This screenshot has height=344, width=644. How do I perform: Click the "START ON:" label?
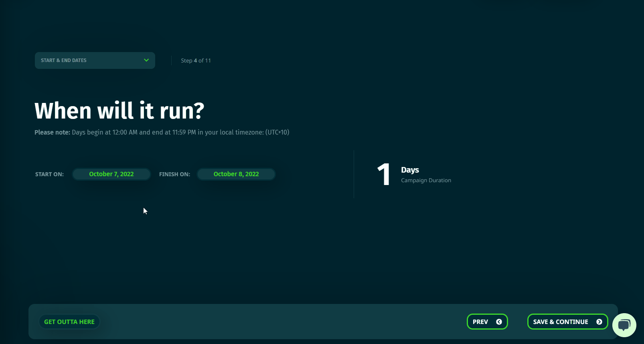(49, 174)
